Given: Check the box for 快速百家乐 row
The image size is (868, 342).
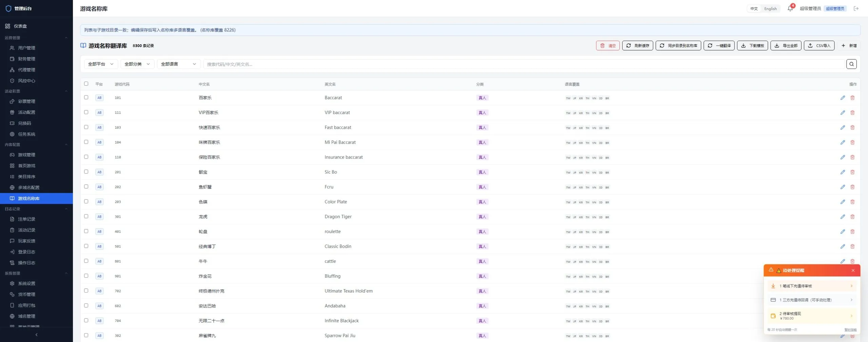Looking at the screenshot, I should 86,127.
